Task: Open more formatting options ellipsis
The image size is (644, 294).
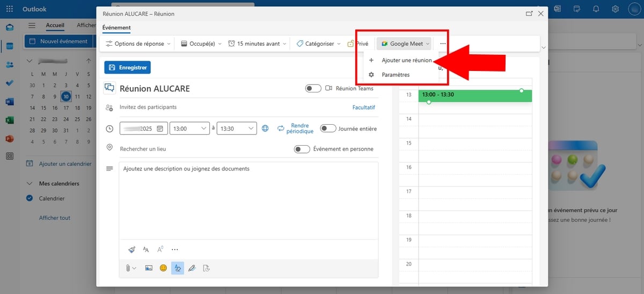Action: click(174, 249)
